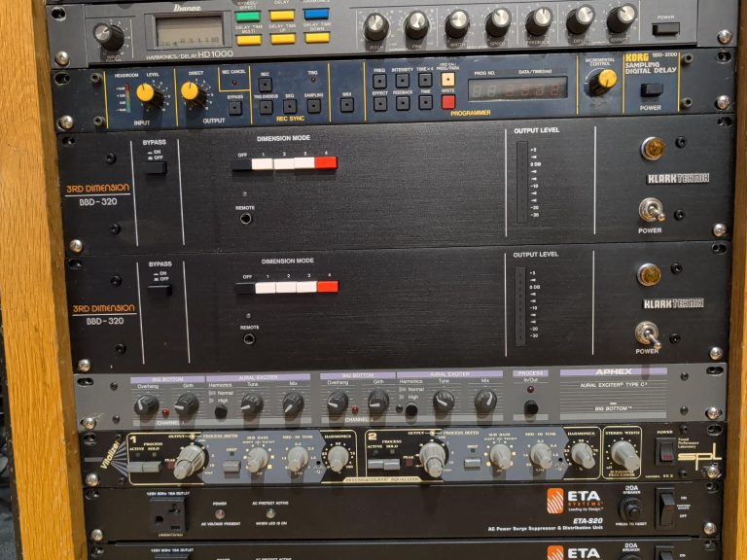This screenshot has height=560, width=747.
Task: Choose the Effect button in Korg Programmer
Action: point(379,103)
